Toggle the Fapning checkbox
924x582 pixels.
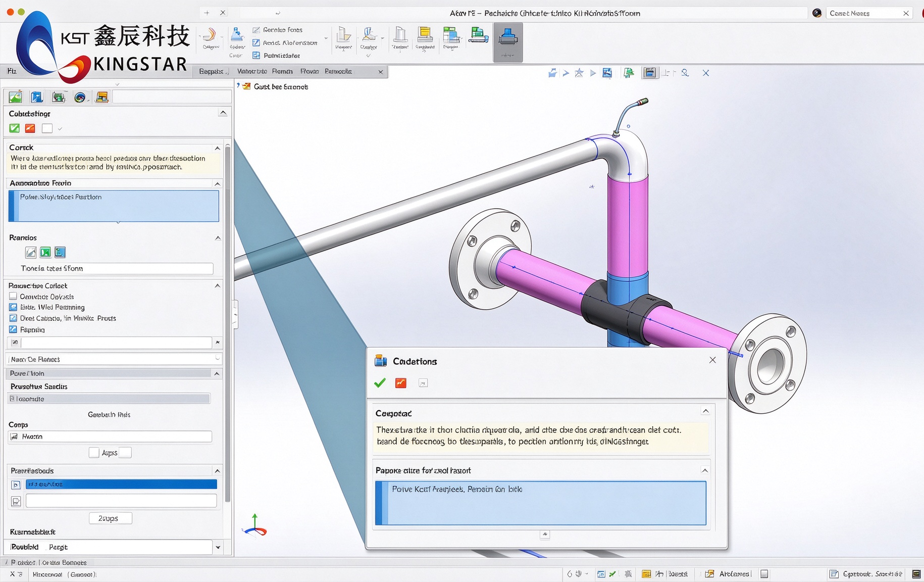click(13, 329)
